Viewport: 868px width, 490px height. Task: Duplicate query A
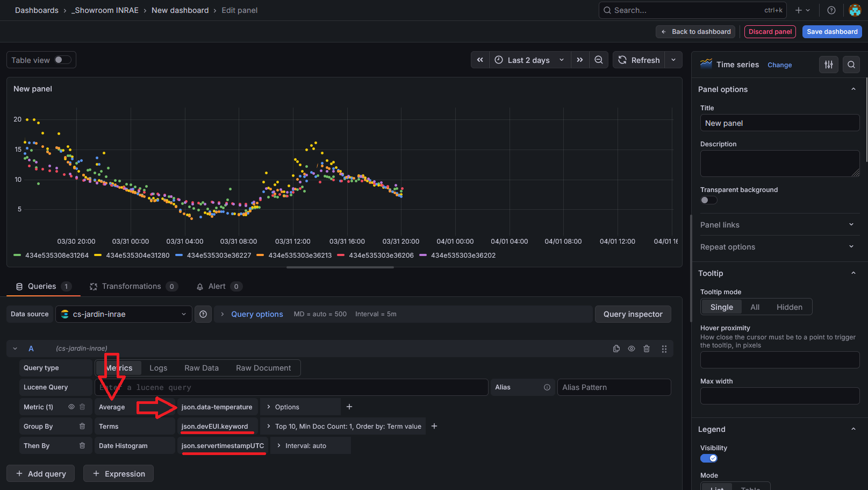pyautogui.click(x=616, y=349)
